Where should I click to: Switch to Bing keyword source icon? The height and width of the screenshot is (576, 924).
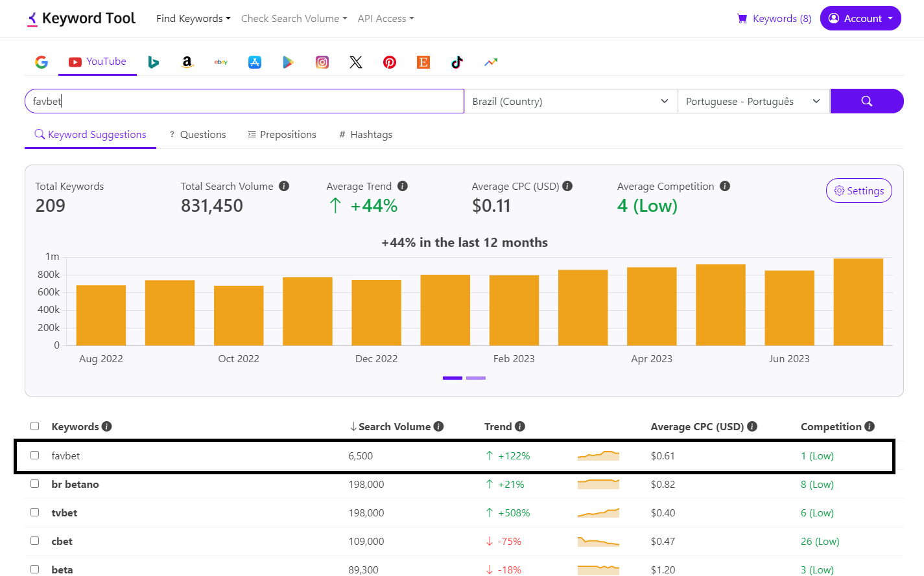coord(154,62)
